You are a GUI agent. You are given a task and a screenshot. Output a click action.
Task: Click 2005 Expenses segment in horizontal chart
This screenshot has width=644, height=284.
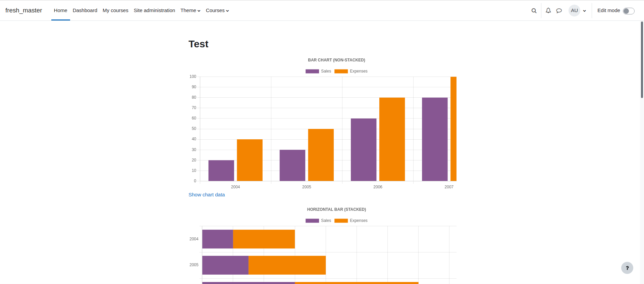pos(287,265)
